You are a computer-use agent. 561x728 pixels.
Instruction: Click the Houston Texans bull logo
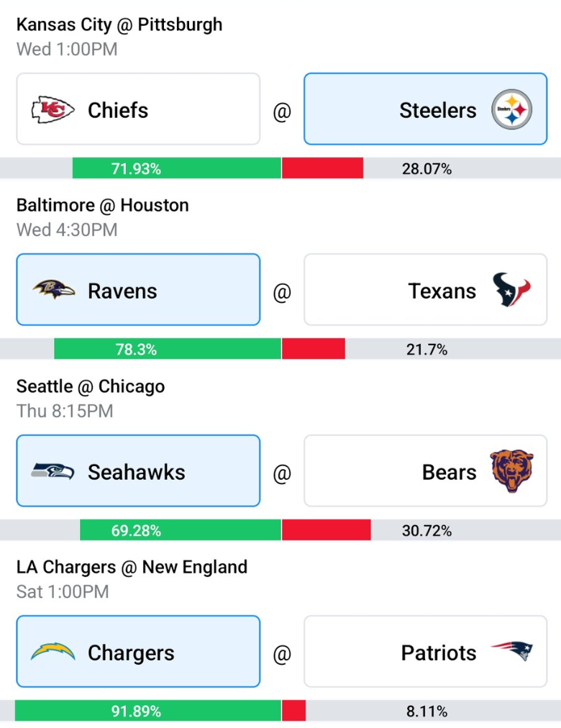tap(511, 289)
